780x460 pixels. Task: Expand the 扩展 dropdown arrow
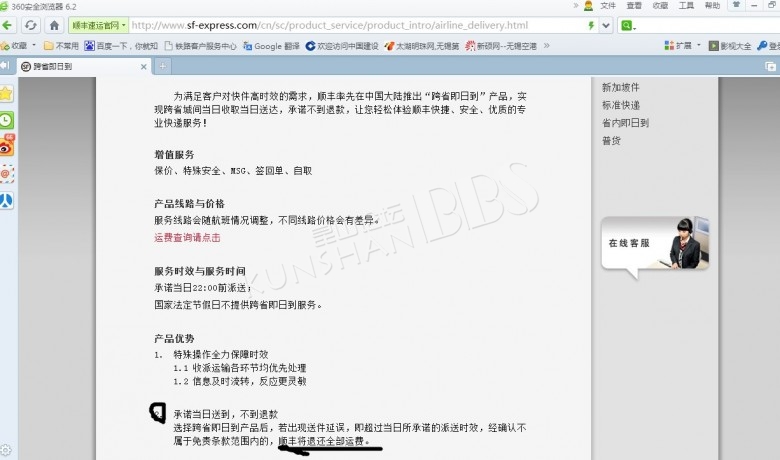point(698,45)
